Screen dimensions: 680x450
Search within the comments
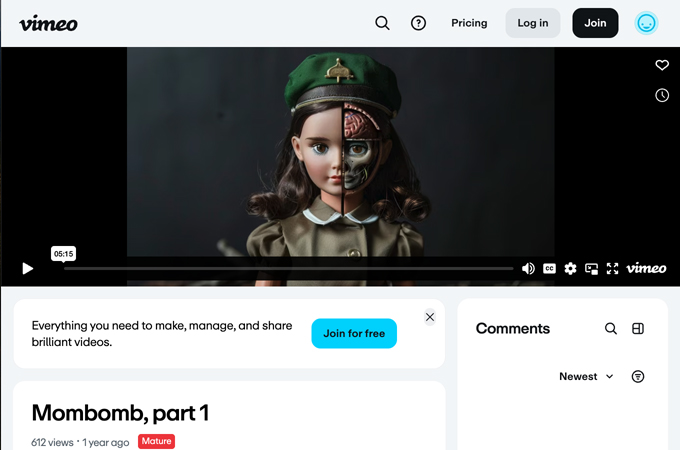[611, 329]
